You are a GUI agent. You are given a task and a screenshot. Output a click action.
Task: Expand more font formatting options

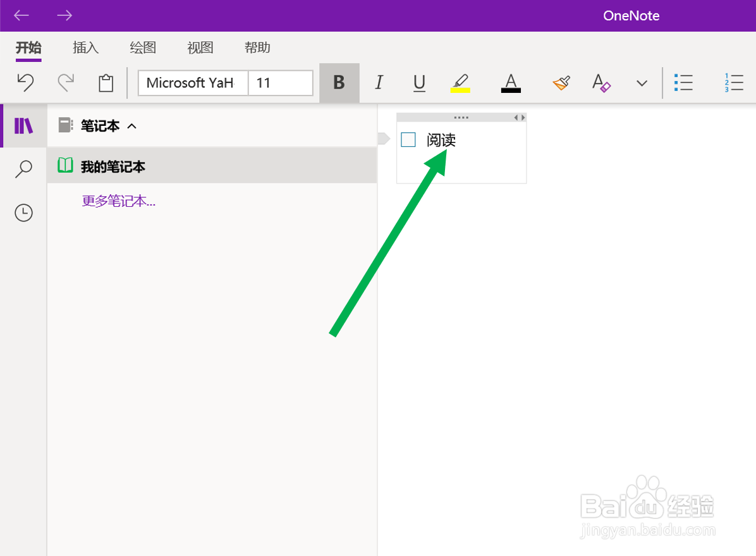click(642, 83)
